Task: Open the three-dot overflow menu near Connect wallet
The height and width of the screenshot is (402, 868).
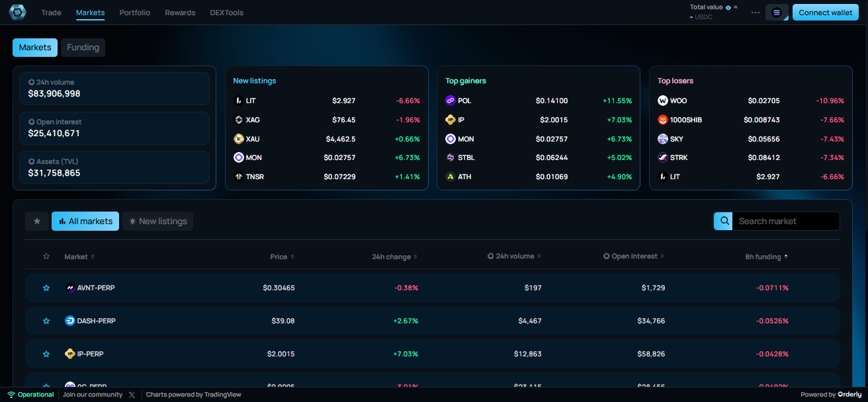Action: click(x=755, y=11)
